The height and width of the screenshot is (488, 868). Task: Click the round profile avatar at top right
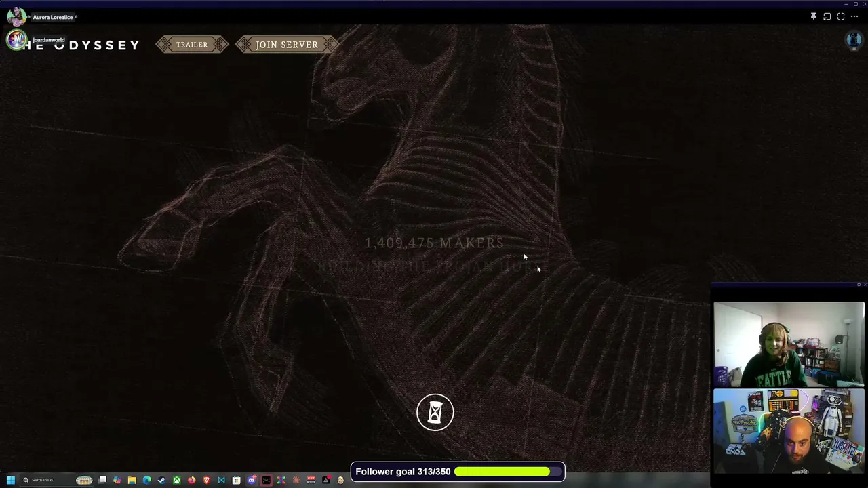(x=854, y=40)
